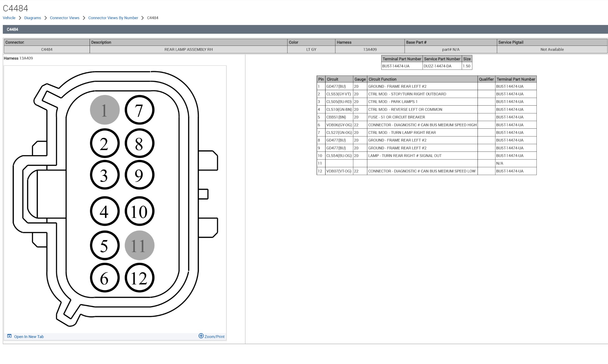This screenshot has width=608, height=364.
Task: Open the Vehicle breadcrumb link
Action: click(9, 18)
